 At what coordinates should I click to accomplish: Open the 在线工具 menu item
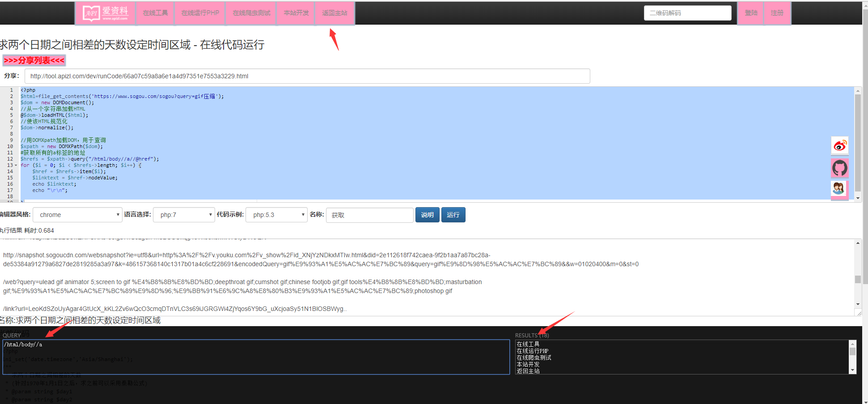coord(155,13)
